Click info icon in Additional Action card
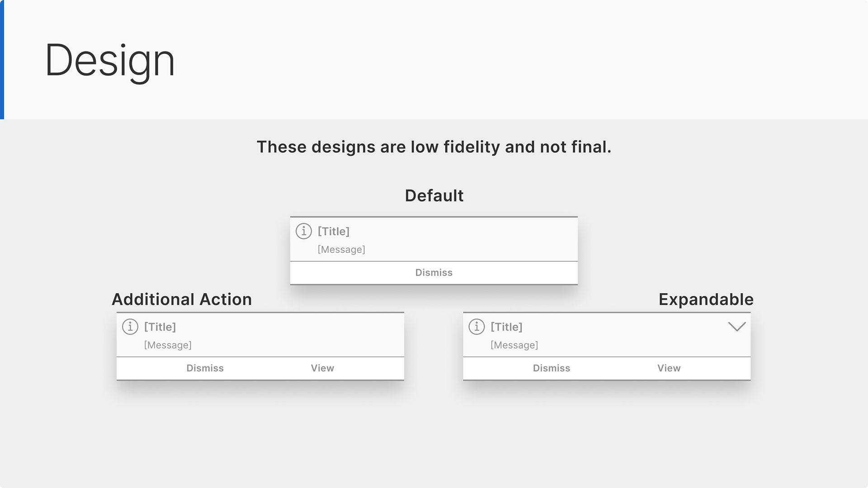 (x=130, y=326)
